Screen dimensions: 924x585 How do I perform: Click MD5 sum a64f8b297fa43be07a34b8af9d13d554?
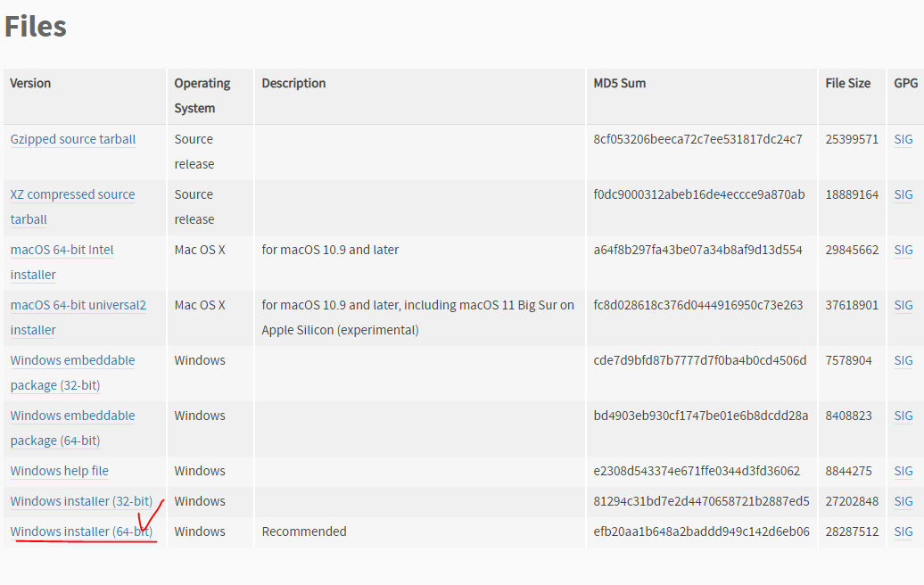click(x=697, y=251)
